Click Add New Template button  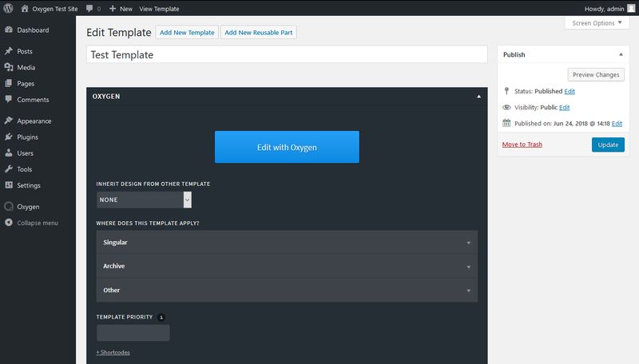[187, 32]
